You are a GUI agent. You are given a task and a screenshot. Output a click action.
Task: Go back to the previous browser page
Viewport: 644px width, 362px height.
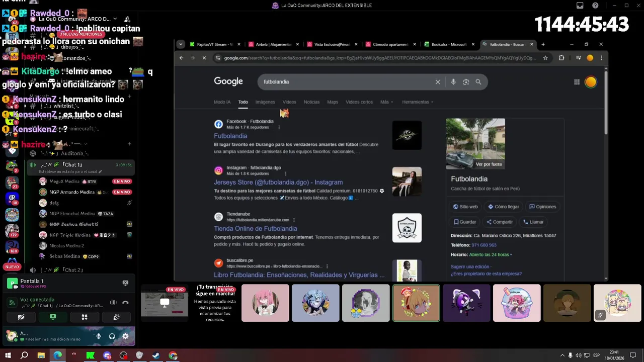tap(182, 58)
